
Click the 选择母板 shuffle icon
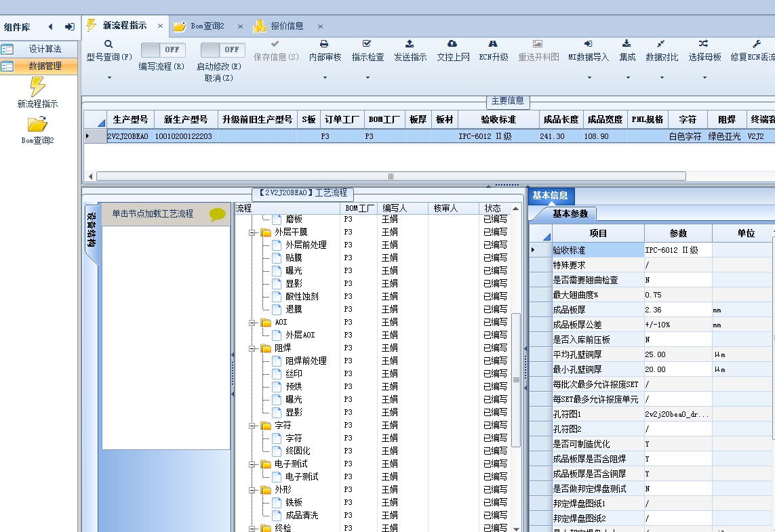click(704, 44)
